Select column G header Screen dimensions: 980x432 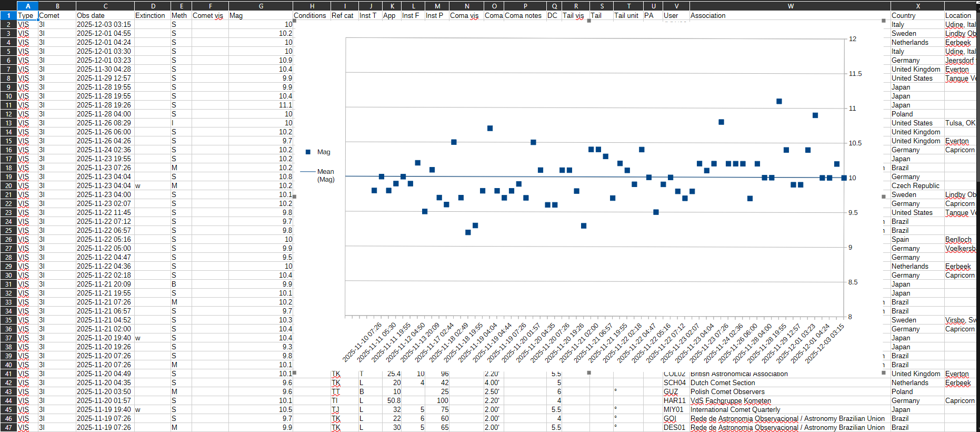coord(261,6)
